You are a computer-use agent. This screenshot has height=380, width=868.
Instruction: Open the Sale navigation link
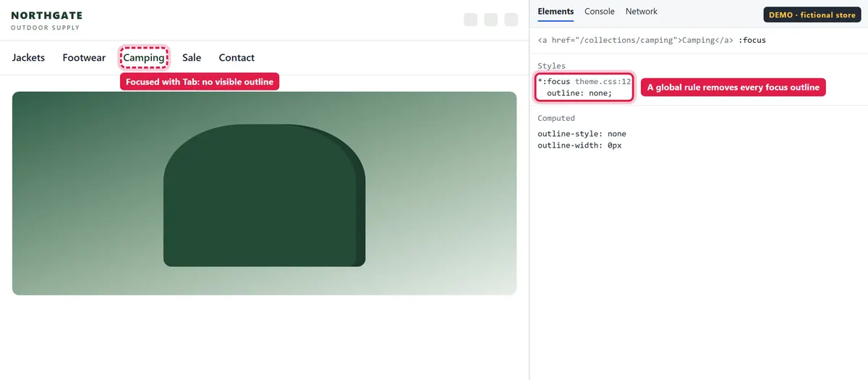(192, 58)
